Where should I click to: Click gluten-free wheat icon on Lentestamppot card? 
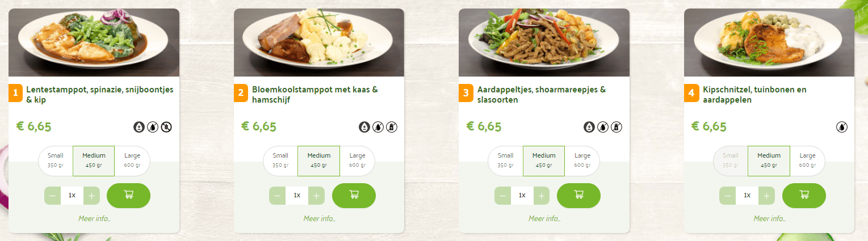pyautogui.click(x=166, y=127)
